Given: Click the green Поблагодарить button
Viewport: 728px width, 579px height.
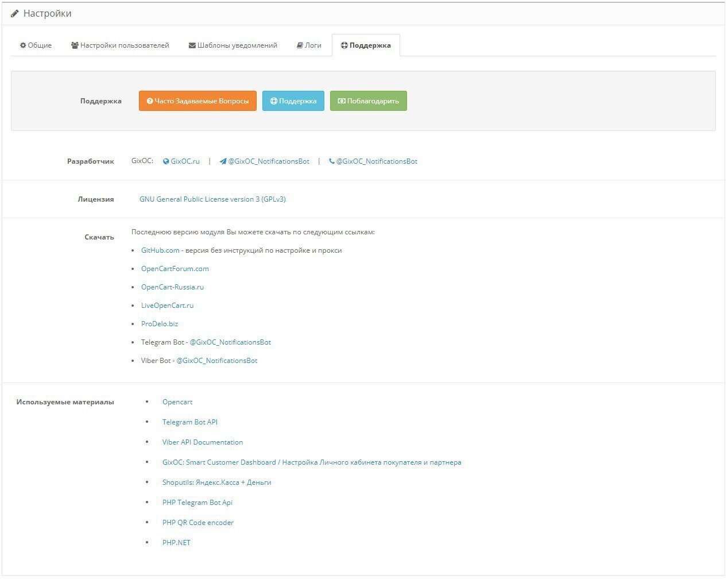Looking at the screenshot, I should pos(368,101).
